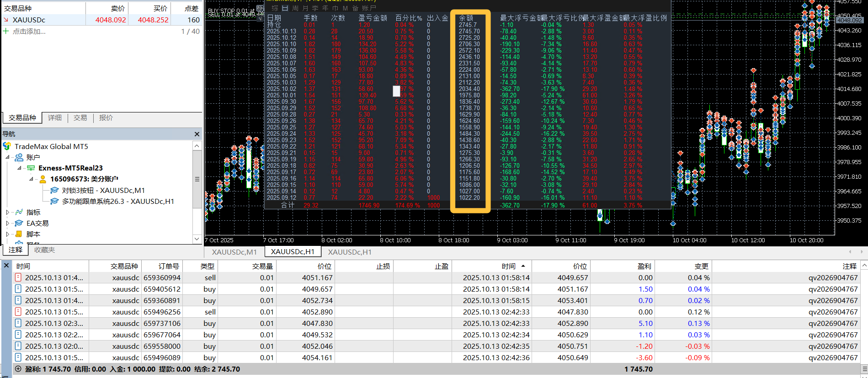The height and width of the screenshot is (378, 868).
Task: Close the 导航 navigator panel
Action: click(x=197, y=134)
